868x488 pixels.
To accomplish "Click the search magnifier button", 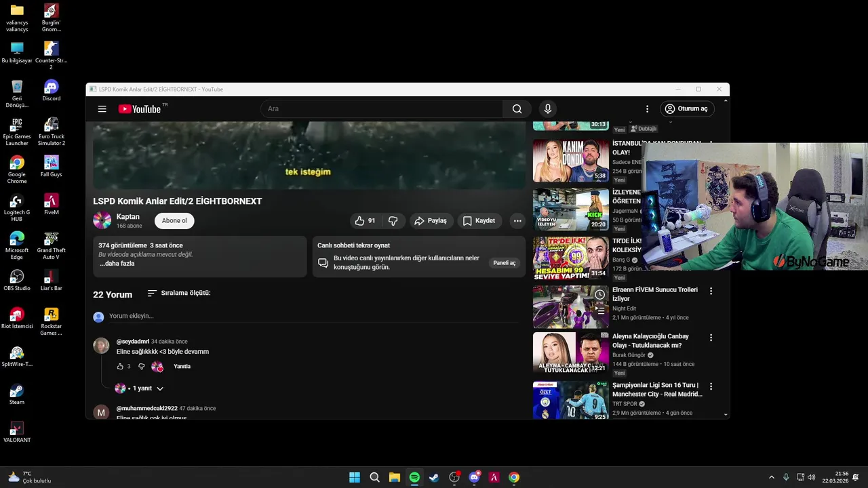I will pyautogui.click(x=517, y=109).
